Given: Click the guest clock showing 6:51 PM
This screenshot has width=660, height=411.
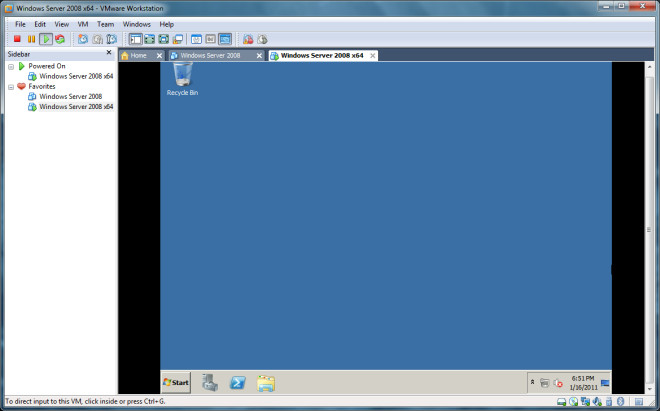Looking at the screenshot, I should pos(583,382).
